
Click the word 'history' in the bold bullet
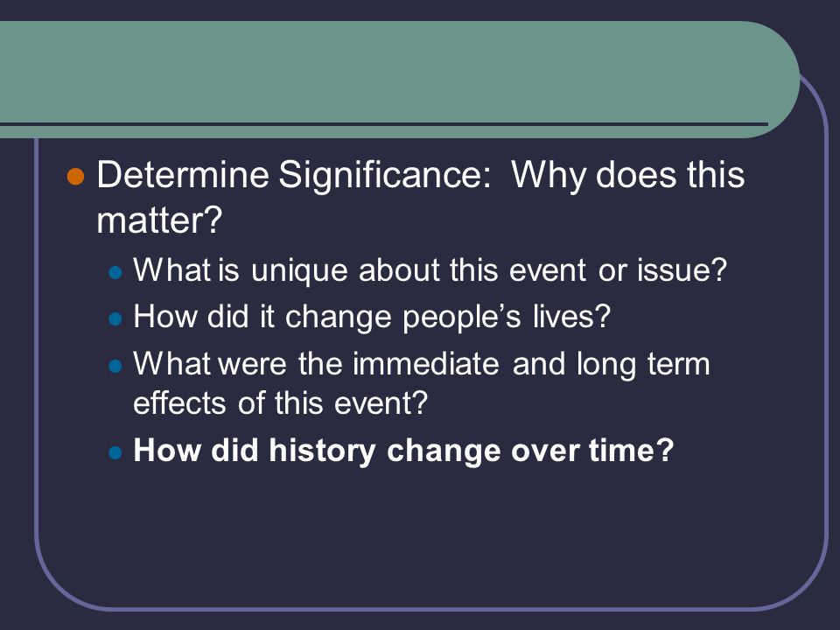coord(322,451)
